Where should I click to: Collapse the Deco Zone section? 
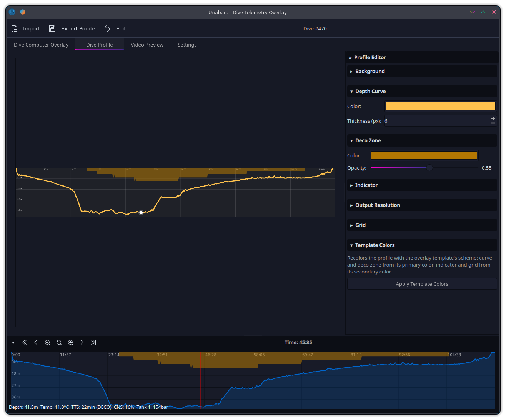tap(422, 140)
